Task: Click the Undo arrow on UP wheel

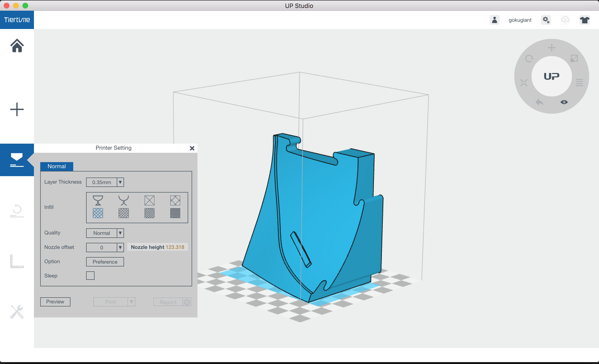Action: (x=539, y=102)
